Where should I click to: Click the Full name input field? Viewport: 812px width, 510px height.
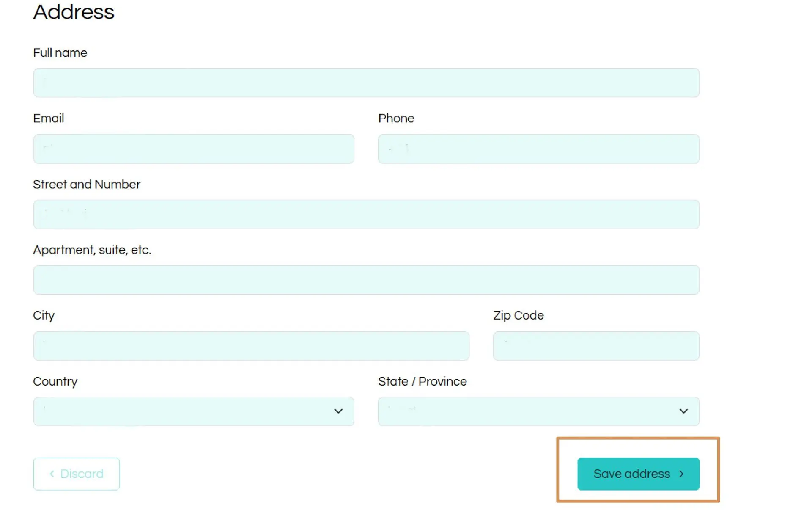pyautogui.click(x=366, y=83)
